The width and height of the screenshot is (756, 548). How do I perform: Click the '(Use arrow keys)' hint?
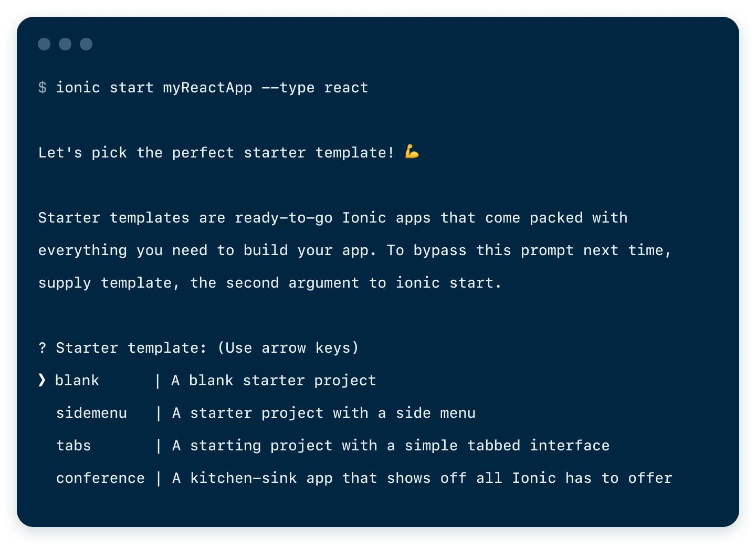click(x=288, y=347)
